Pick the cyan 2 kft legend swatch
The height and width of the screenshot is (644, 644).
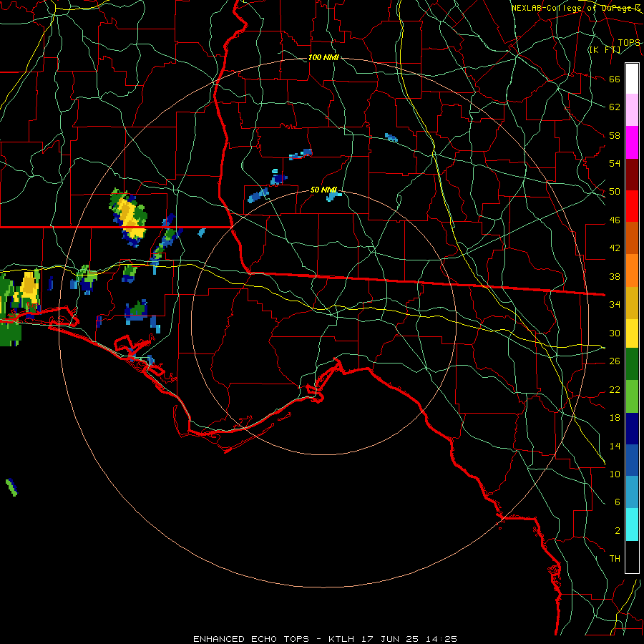coord(632,525)
